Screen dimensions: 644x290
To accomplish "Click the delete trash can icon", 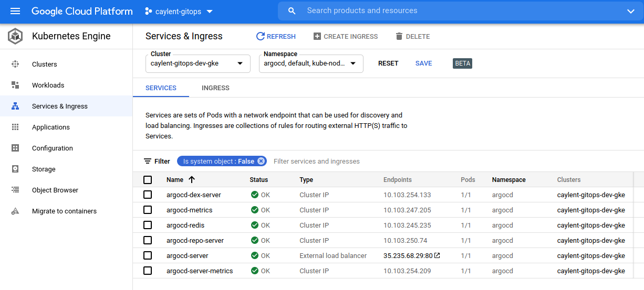I will click(x=399, y=36).
